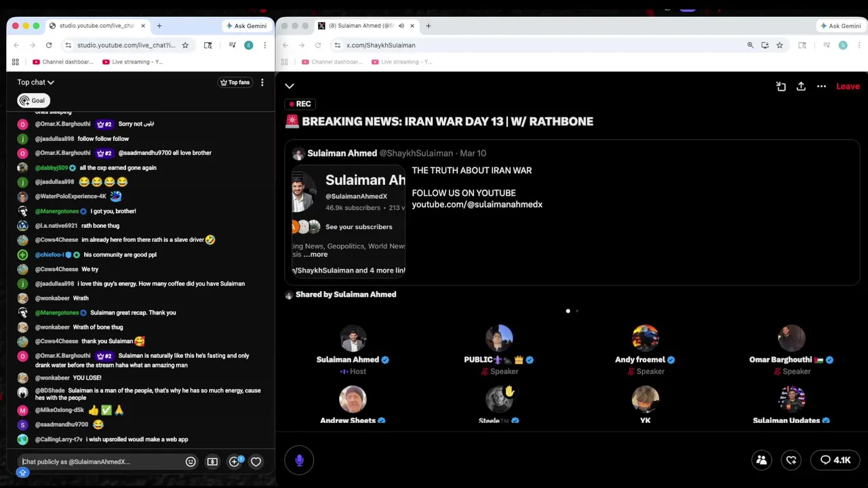Click @BDShade chat message author
The height and width of the screenshot is (488, 868).
click(50, 390)
